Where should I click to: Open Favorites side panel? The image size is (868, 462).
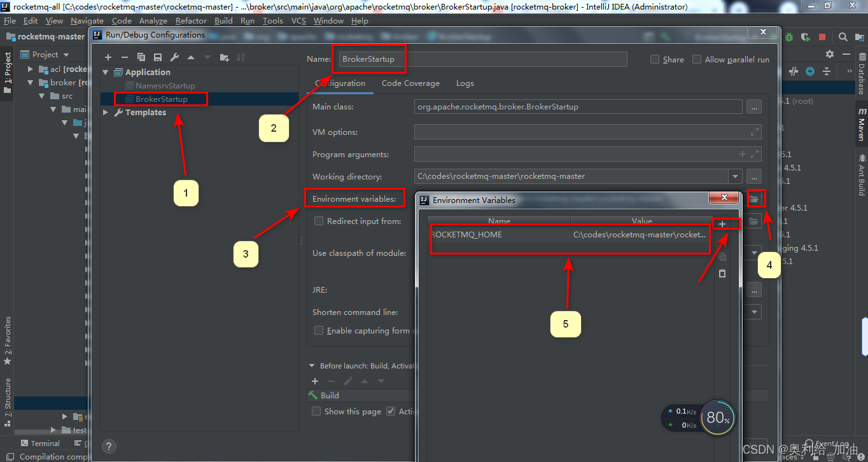click(x=8, y=341)
